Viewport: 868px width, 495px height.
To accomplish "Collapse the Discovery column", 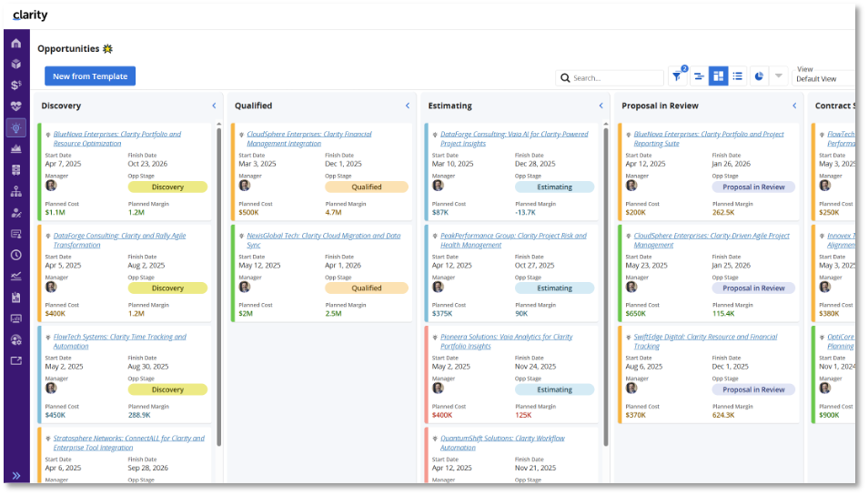I will pyautogui.click(x=214, y=106).
